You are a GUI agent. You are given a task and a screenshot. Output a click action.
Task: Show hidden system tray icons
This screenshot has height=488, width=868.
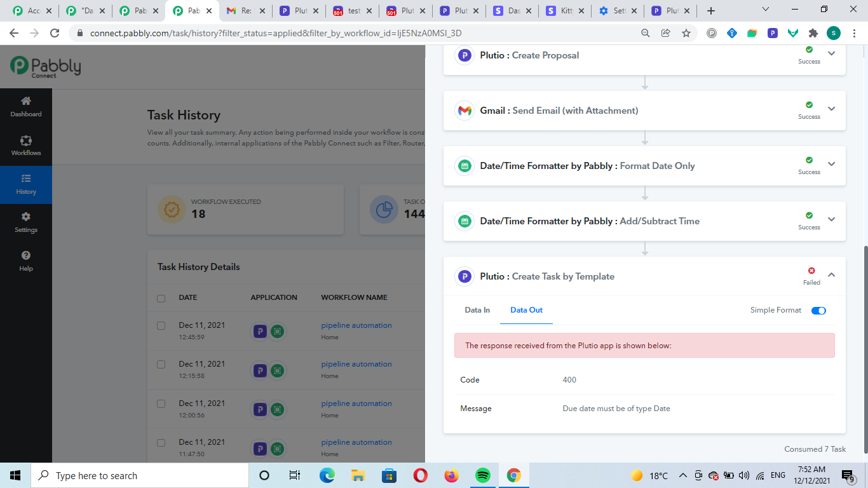tap(683, 475)
